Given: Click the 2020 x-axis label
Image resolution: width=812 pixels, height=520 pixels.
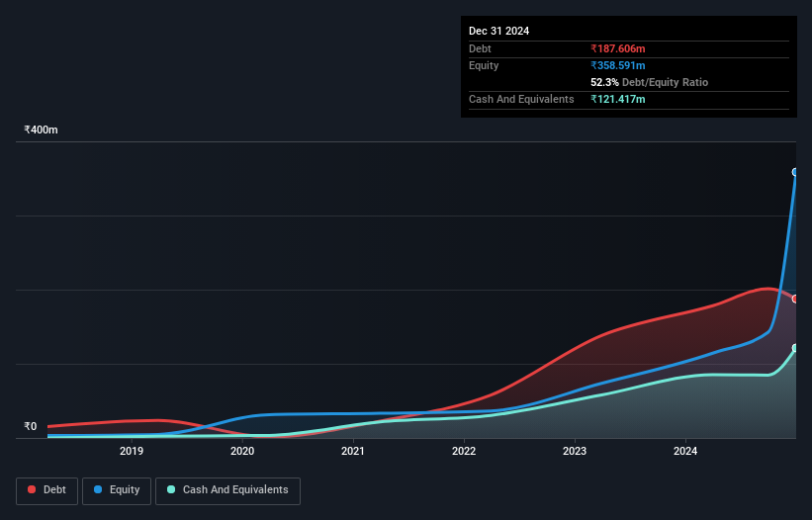Looking at the screenshot, I should [x=242, y=451].
